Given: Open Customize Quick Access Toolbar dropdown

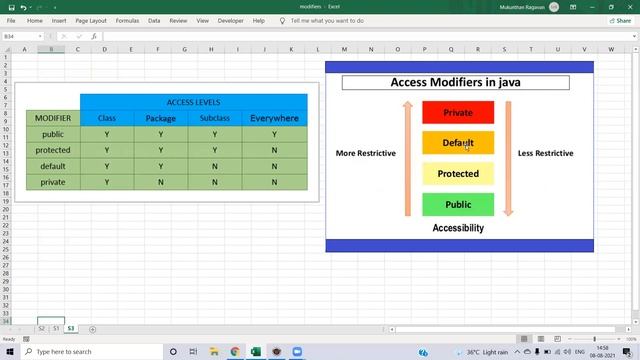Looking at the screenshot, I should [55, 7].
